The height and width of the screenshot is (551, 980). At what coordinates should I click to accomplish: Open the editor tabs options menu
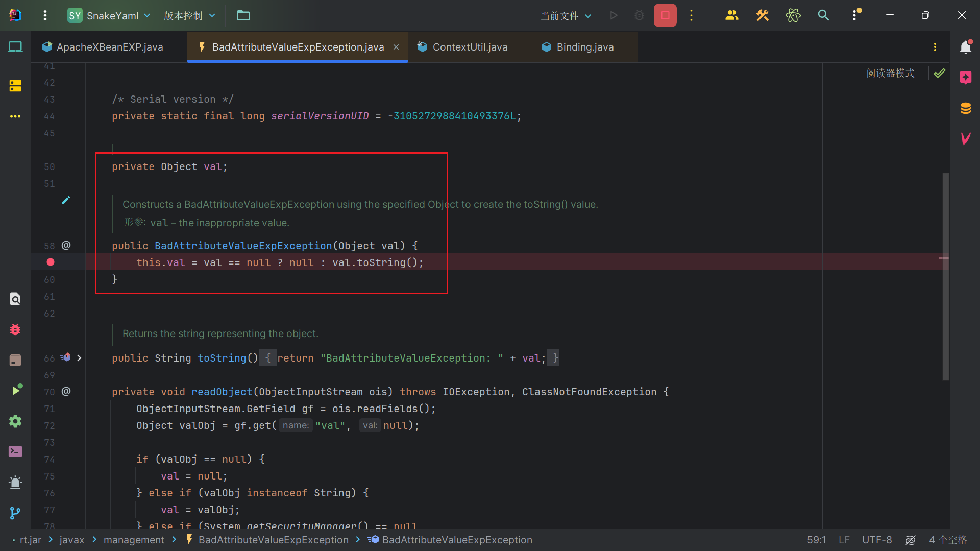coord(935,47)
